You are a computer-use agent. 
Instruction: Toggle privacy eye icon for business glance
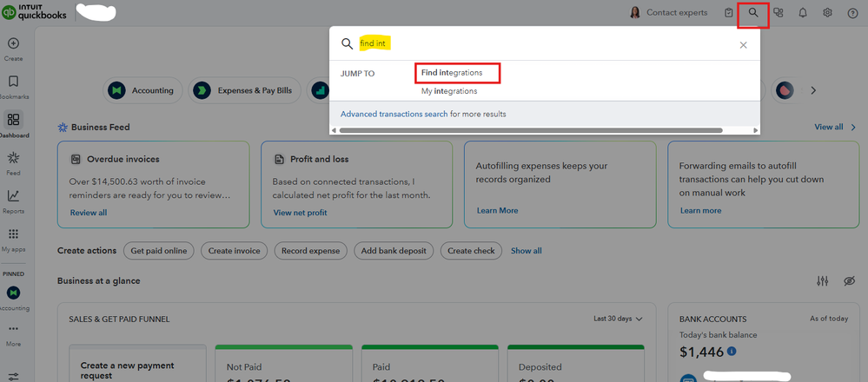pyautogui.click(x=849, y=281)
